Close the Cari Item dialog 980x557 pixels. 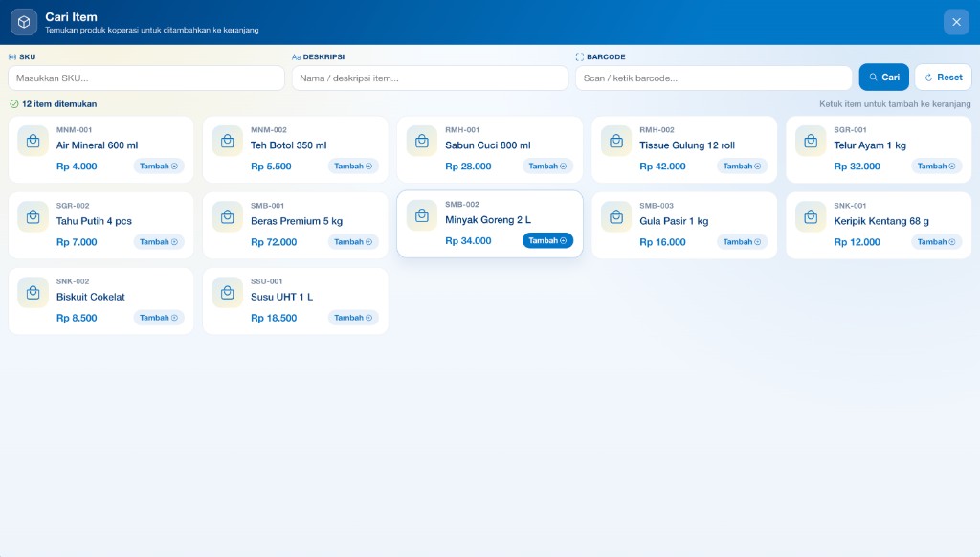(x=956, y=22)
